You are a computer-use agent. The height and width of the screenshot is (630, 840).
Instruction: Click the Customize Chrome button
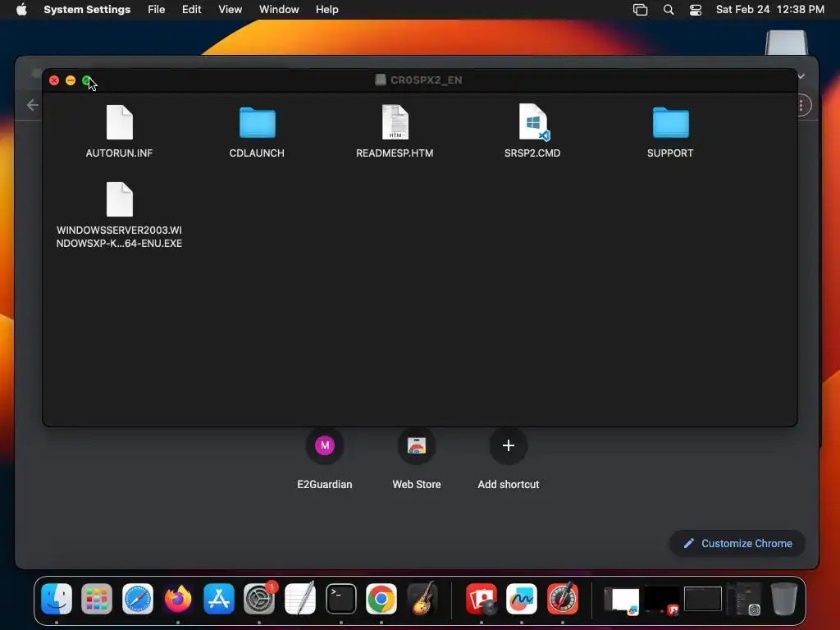tap(737, 543)
